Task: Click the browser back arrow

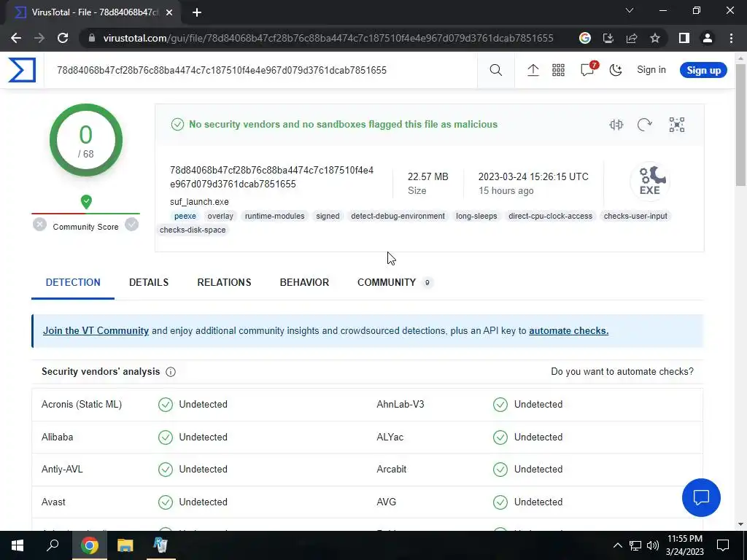Action: tap(16, 38)
